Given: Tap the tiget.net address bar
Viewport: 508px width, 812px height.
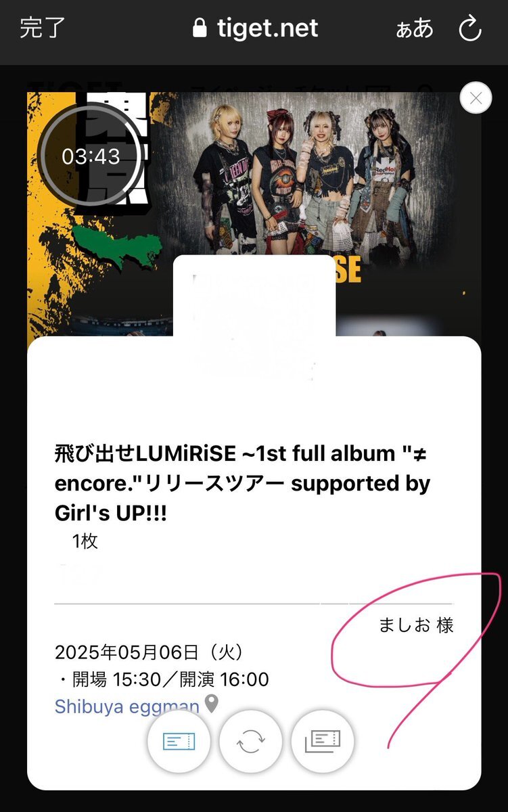Looking at the screenshot, I should pos(255,28).
